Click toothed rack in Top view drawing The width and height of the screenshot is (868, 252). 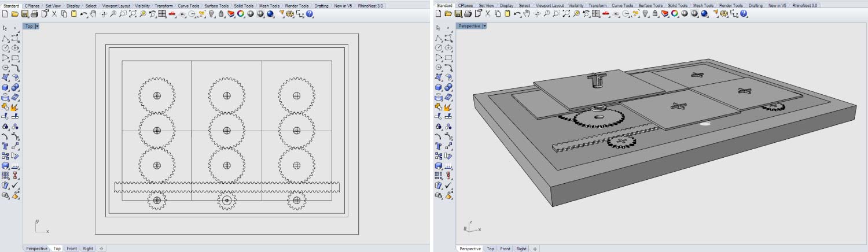pyautogui.click(x=227, y=187)
